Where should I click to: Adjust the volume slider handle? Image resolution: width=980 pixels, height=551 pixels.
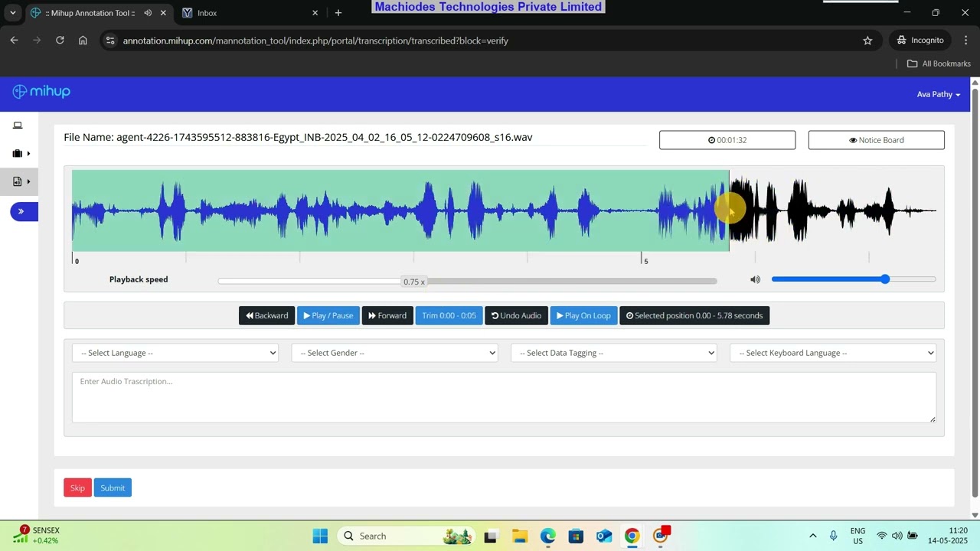click(x=885, y=279)
